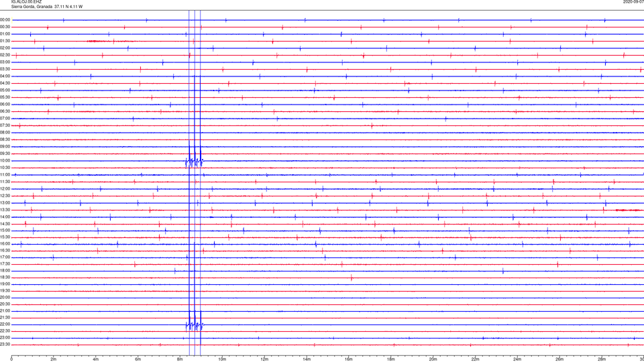Click the 02:00 time label
Image resolution: width=644 pixels, height=362 pixels.
pos(5,48)
